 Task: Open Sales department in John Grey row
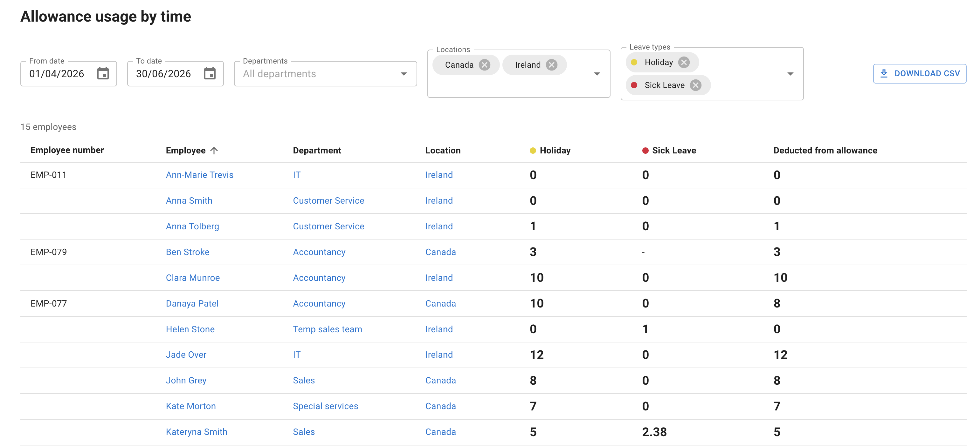(304, 381)
